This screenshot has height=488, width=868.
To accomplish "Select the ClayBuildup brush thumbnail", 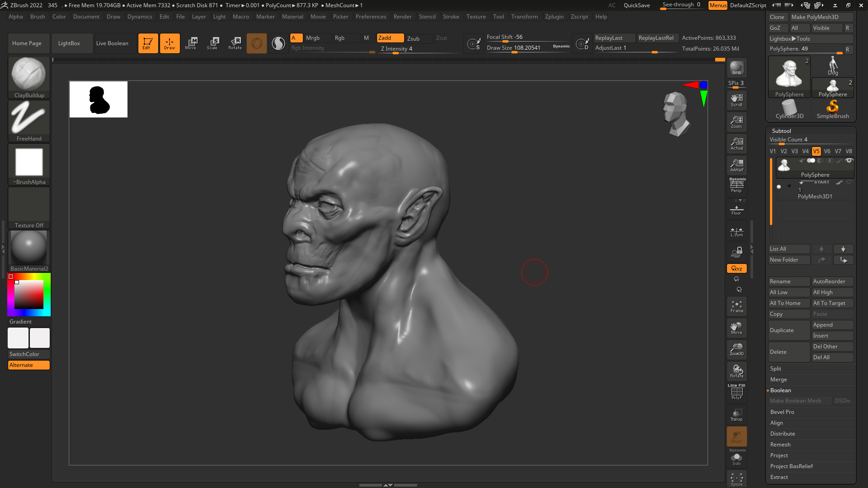I will coord(28,75).
